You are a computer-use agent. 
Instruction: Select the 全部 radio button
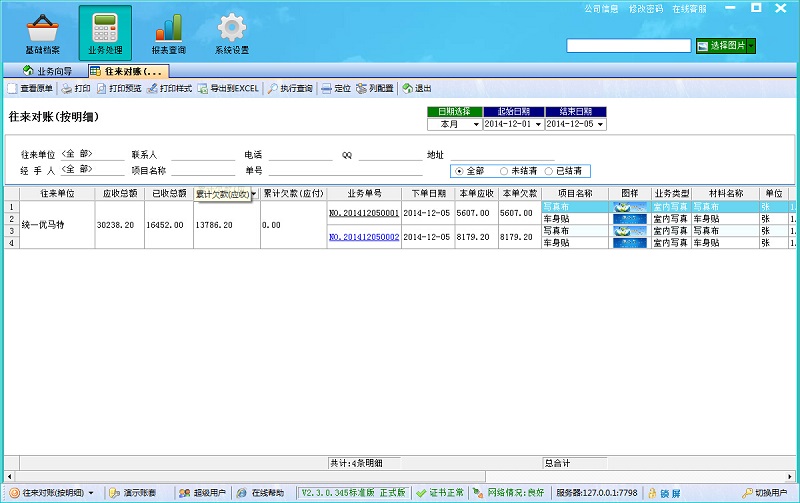coord(459,171)
